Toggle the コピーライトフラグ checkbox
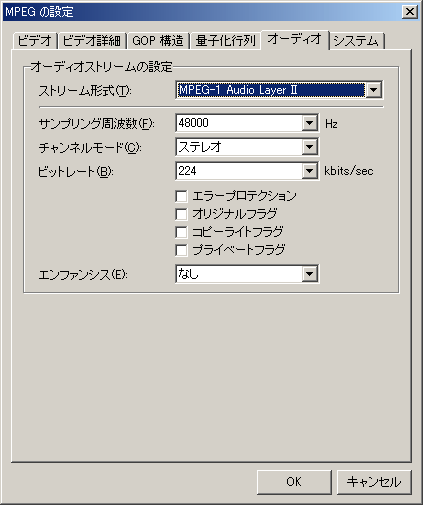Screen dimensions: 423x505 pos(181,232)
